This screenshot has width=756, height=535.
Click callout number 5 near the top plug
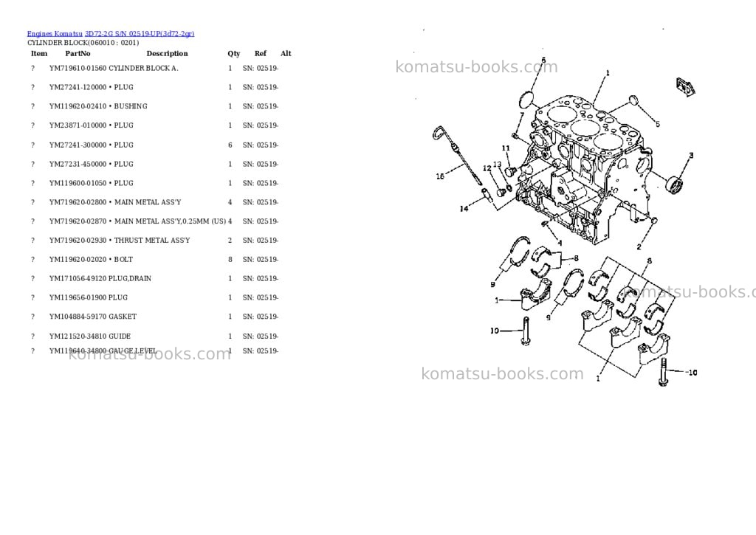[657, 124]
